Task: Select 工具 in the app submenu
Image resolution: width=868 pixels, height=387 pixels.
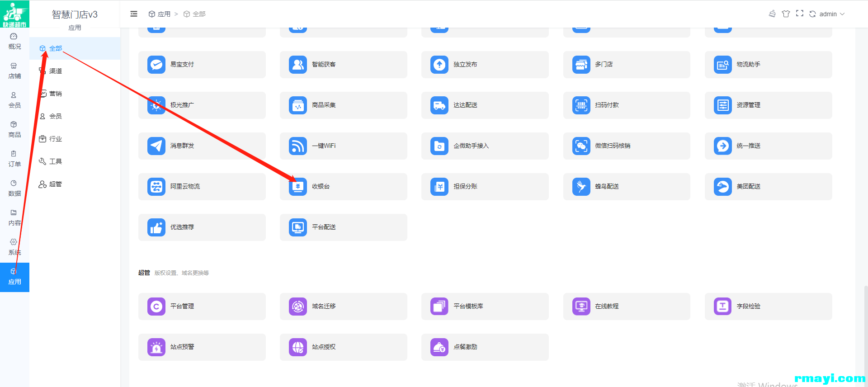Action: pyautogui.click(x=75, y=161)
